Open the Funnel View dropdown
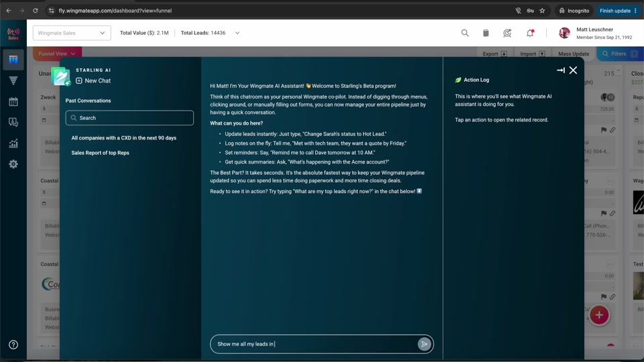 pyautogui.click(x=57, y=54)
